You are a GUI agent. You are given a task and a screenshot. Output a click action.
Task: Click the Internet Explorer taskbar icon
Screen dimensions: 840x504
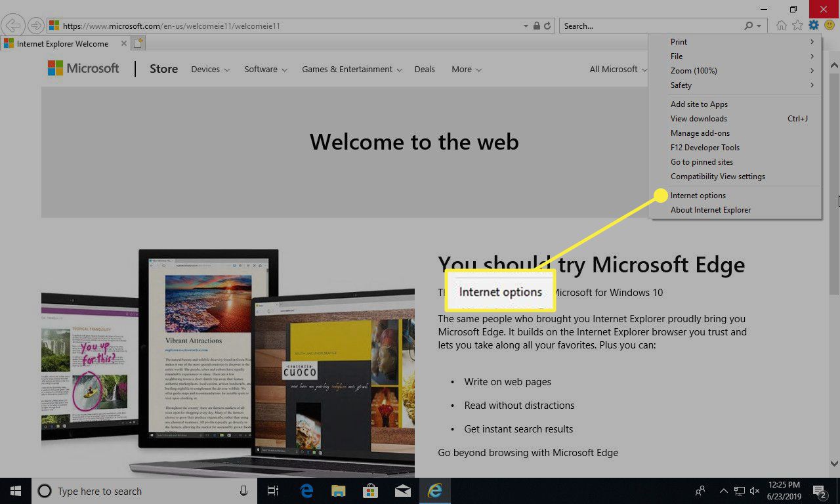[434, 491]
